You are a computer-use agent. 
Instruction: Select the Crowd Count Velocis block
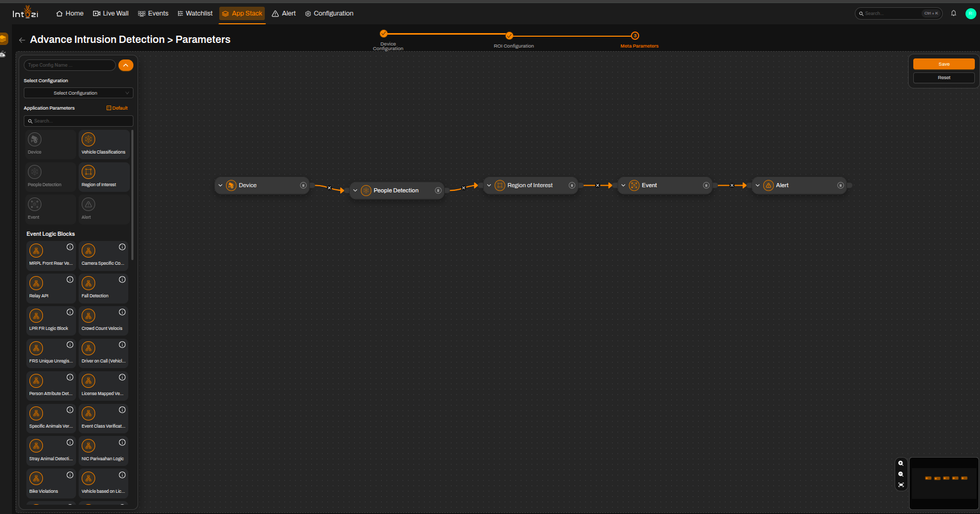coord(103,321)
